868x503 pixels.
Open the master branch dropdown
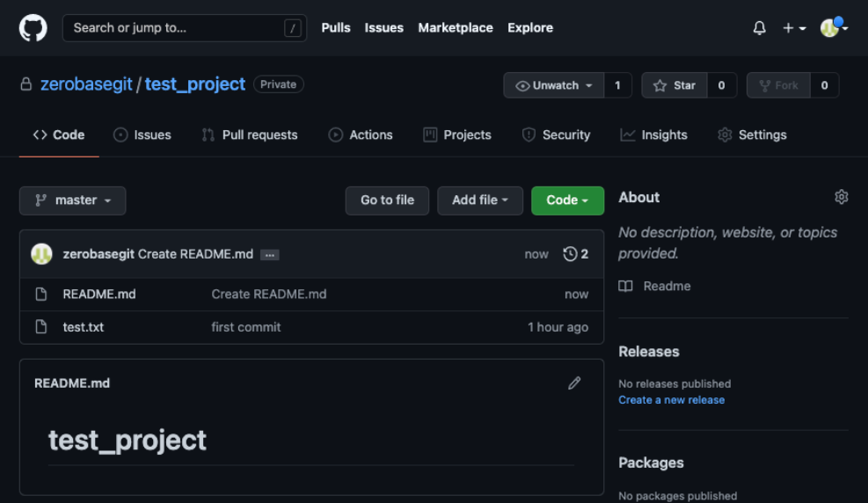(x=73, y=200)
